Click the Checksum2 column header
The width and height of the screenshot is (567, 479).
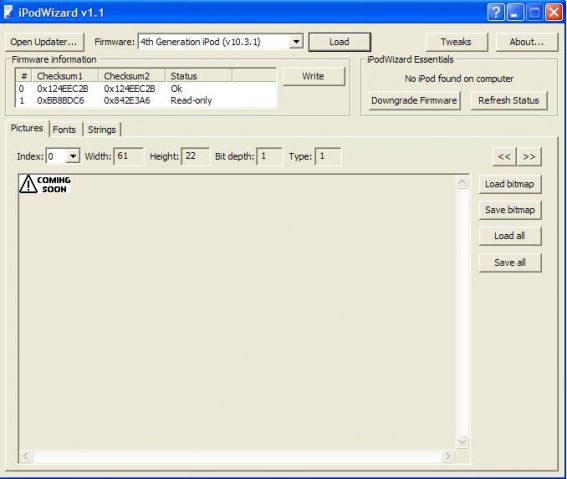coord(132,76)
